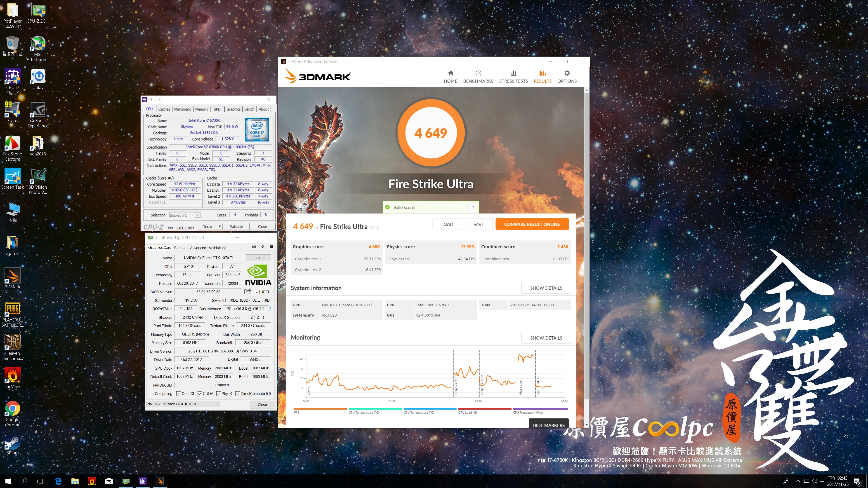Screen dimensions: 868x488
Task: Open OPTIONS gear in 3DMark
Action: pyautogui.click(x=567, y=77)
